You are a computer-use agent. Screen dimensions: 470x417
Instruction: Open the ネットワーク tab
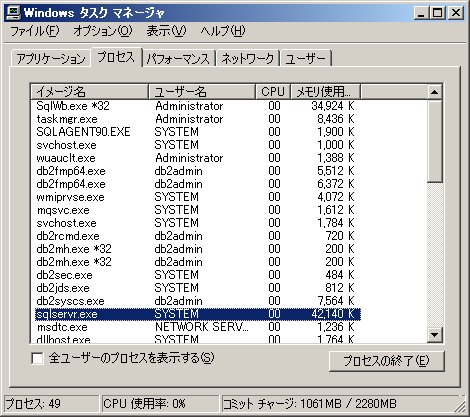pyautogui.click(x=247, y=58)
